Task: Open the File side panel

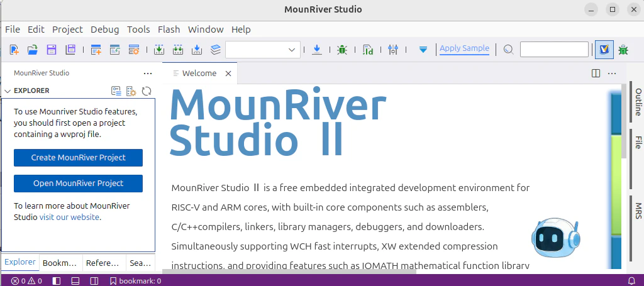Action: [x=638, y=142]
